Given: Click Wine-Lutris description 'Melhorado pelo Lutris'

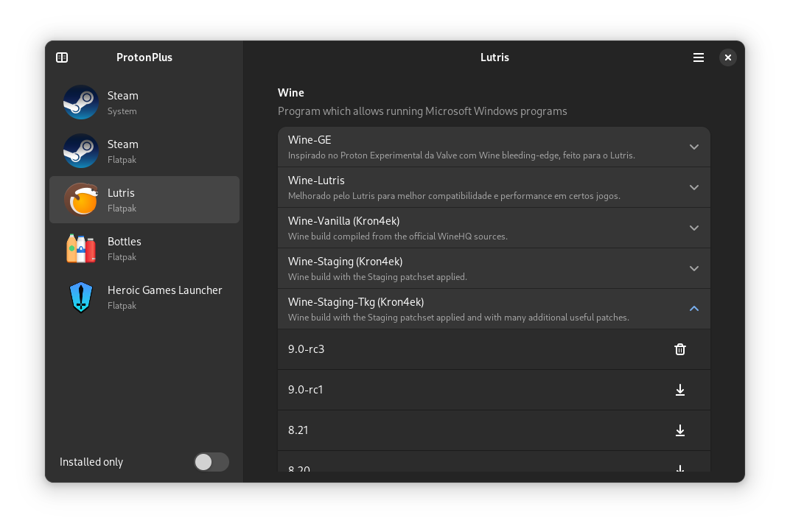Looking at the screenshot, I should [x=454, y=196].
